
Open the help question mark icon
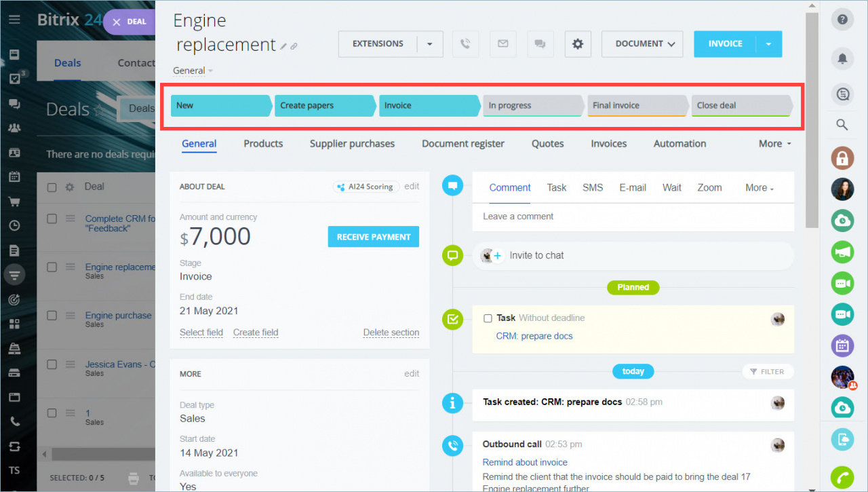point(842,20)
